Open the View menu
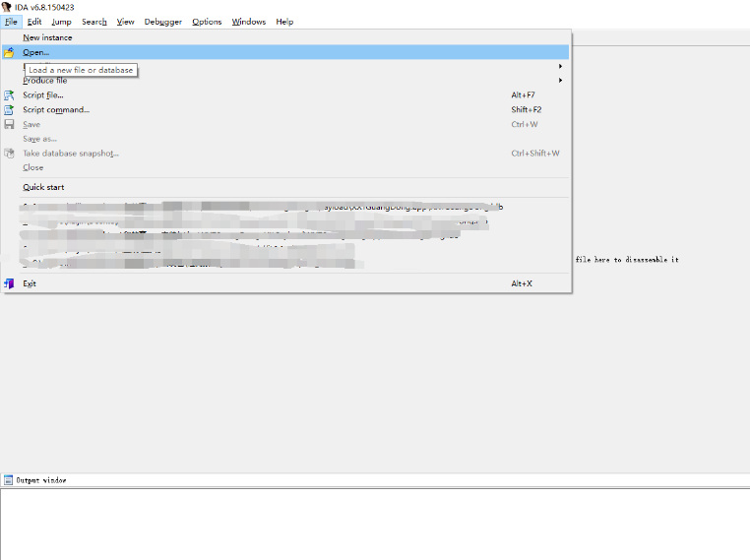The image size is (750, 560). (x=125, y=22)
